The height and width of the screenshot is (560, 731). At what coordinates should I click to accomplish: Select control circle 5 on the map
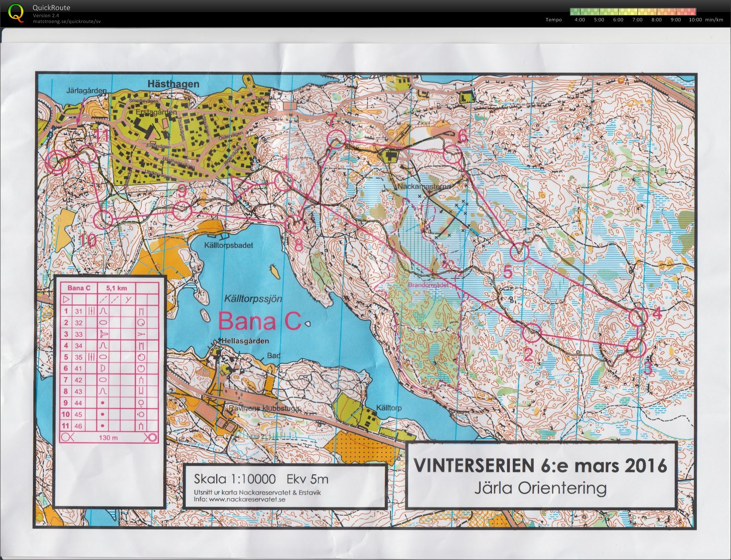[x=519, y=252]
